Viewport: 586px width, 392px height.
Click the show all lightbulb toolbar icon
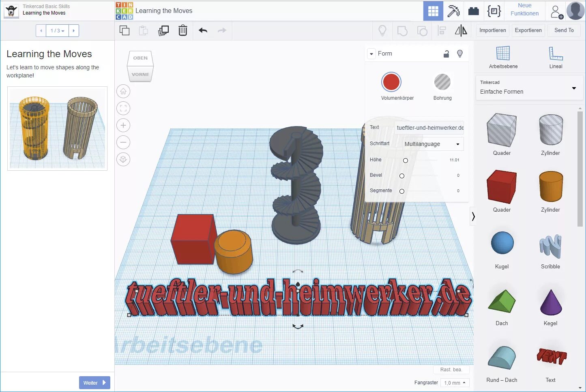point(382,30)
